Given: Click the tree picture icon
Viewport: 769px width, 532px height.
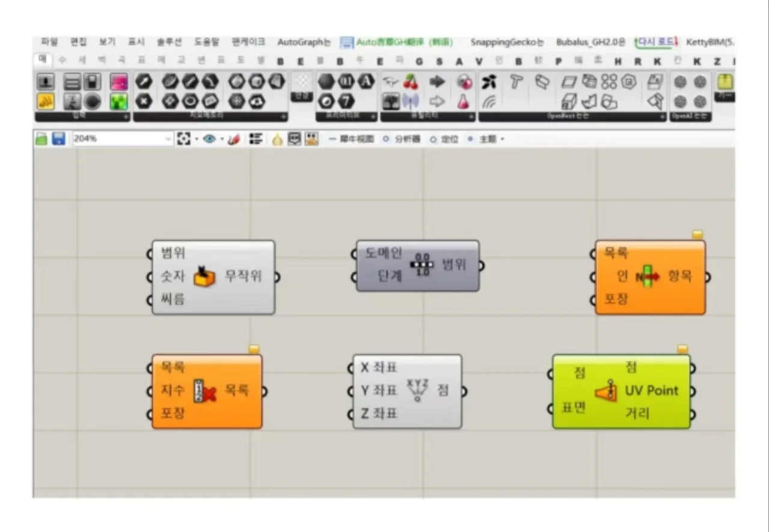Looking at the screenshot, I should (391, 101).
